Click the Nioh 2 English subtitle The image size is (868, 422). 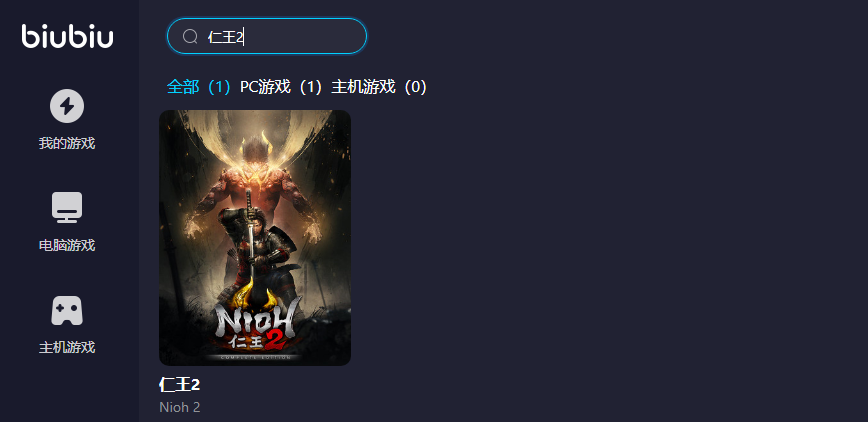point(179,408)
